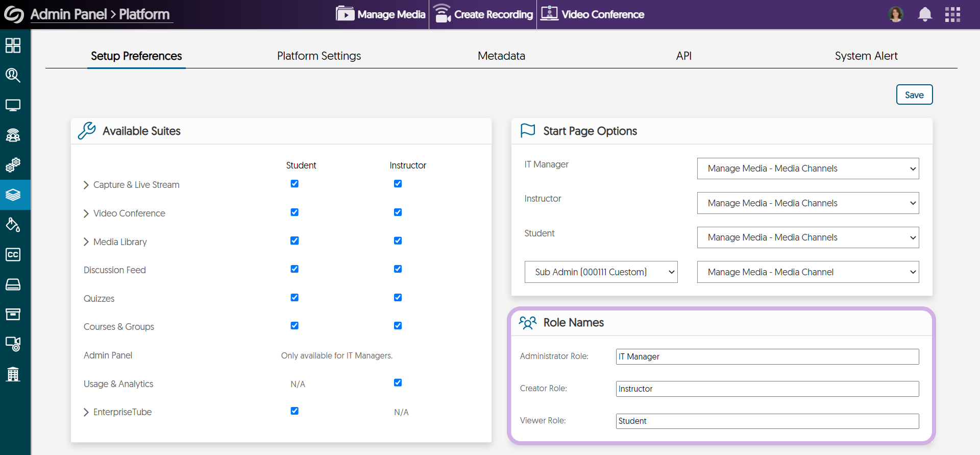Viewport: 980px width, 455px height.
Task: Open the dashboard grid icon in sidebar
Action: tap(13, 45)
